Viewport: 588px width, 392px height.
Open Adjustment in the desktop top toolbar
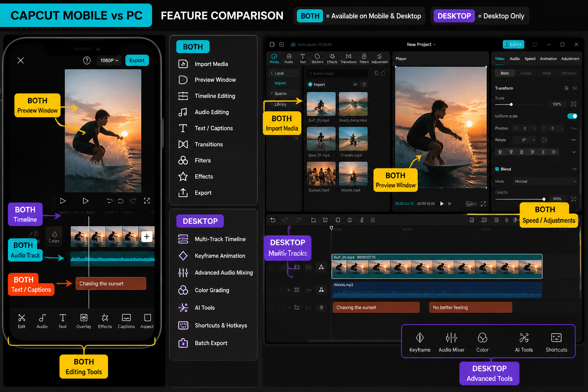coord(379,59)
